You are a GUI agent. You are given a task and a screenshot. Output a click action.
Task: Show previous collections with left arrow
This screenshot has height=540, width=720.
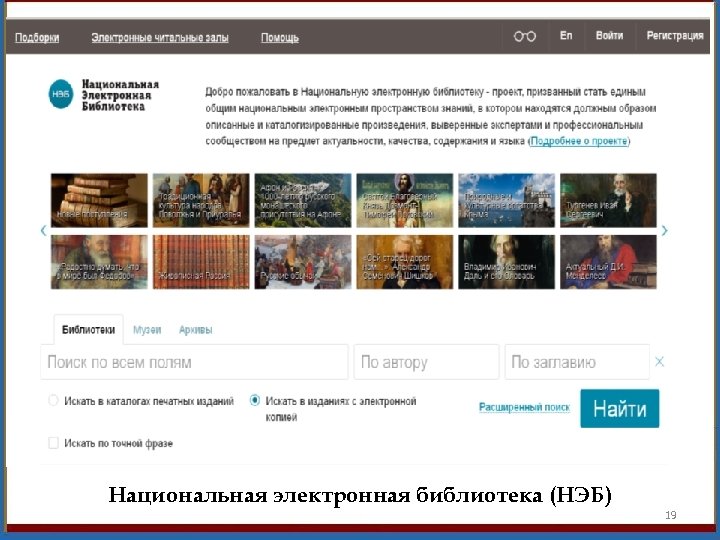click(44, 231)
